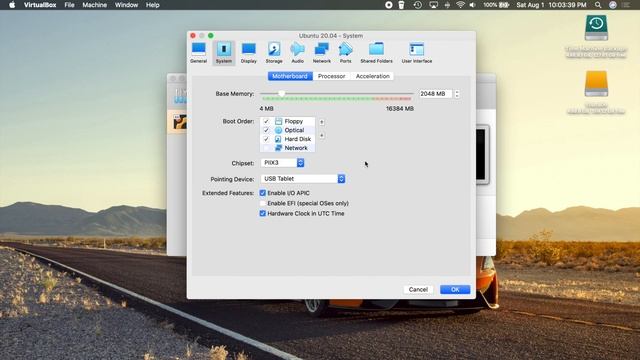The height and width of the screenshot is (360, 640).
Task: Open the Network settings section
Action: 322,53
